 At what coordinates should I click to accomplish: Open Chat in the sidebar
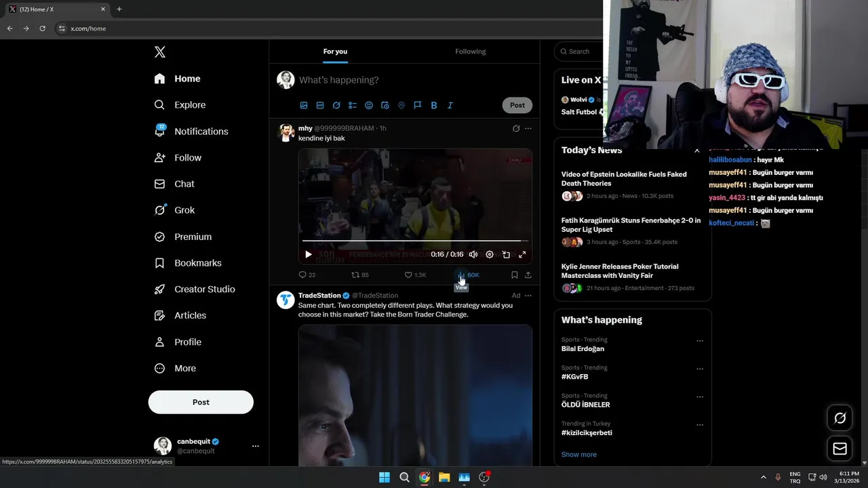(x=174, y=184)
